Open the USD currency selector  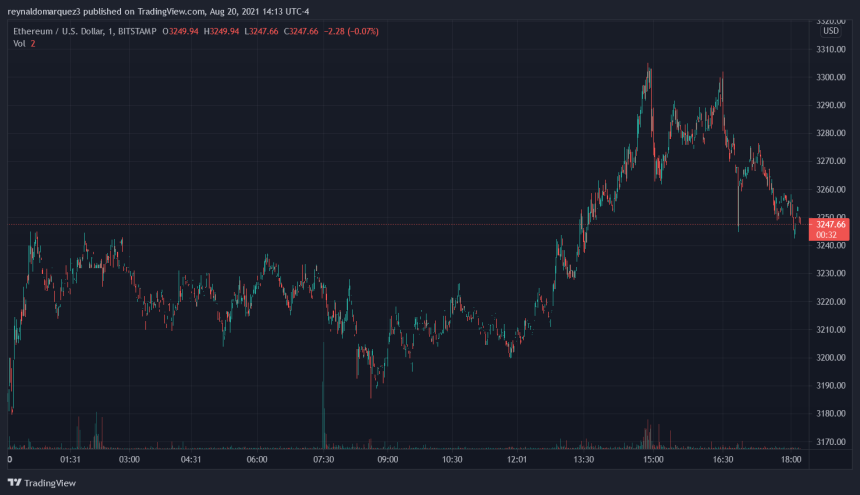[x=830, y=31]
